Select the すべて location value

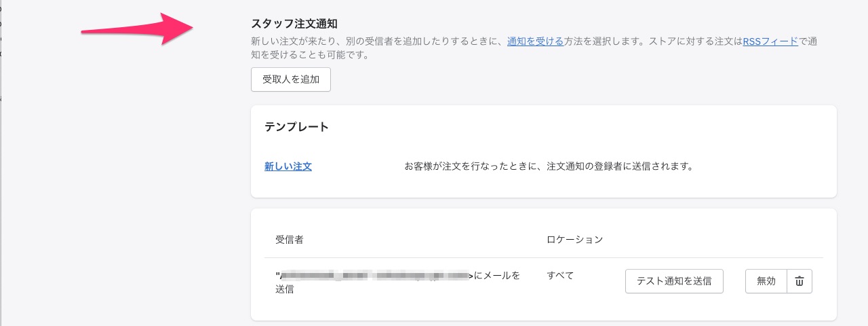pyautogui.click(x=560, y=275)
